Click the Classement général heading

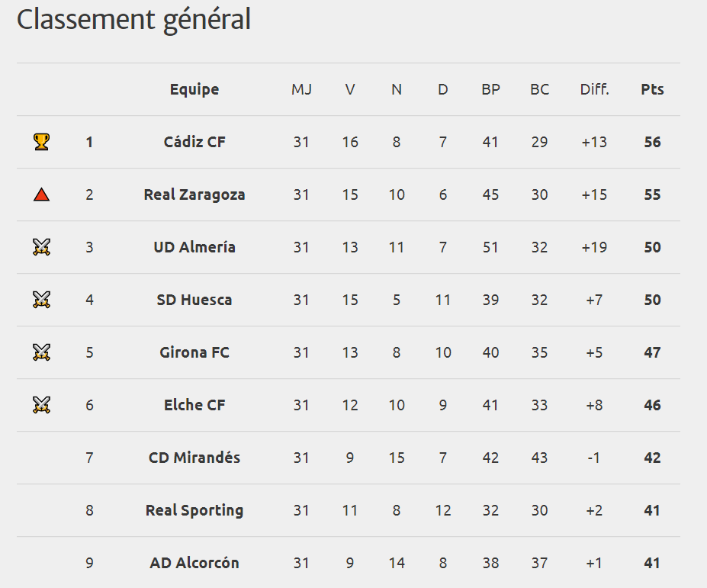(133, 20)
